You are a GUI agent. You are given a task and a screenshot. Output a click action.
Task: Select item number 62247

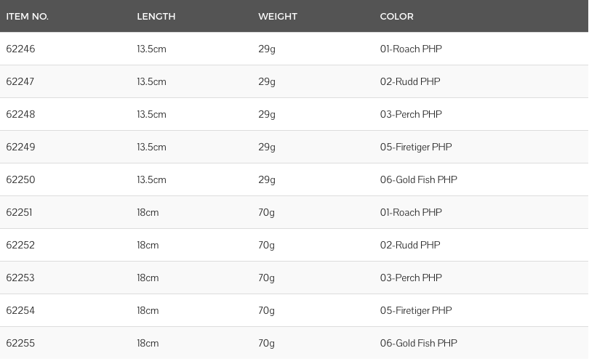[x=20, y=81]
